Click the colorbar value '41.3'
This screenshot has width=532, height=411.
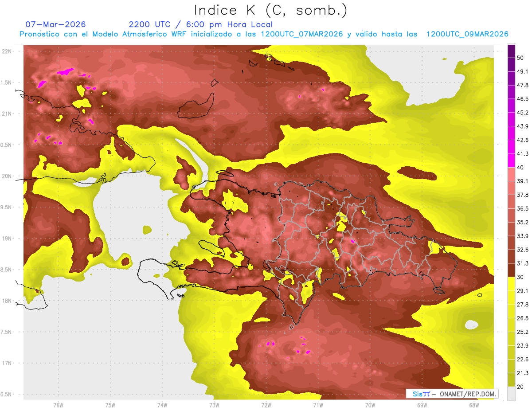click(523, 154)
